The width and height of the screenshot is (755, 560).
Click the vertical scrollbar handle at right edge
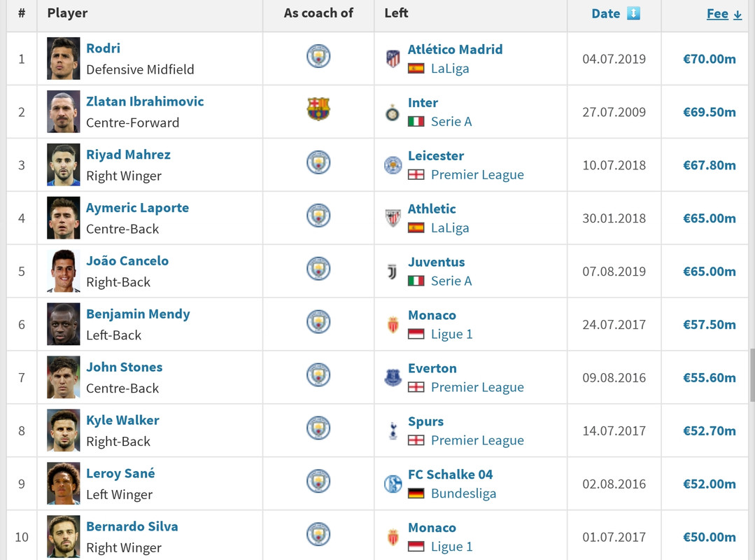tap(752, 374)
